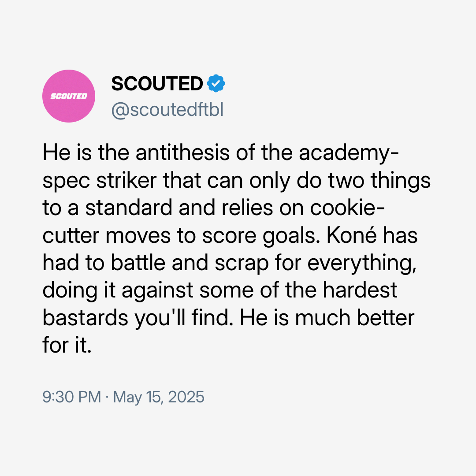Click the pink SCOUTED profile avatar
Screen dimensions: 476x476
(x=69, y=96)
